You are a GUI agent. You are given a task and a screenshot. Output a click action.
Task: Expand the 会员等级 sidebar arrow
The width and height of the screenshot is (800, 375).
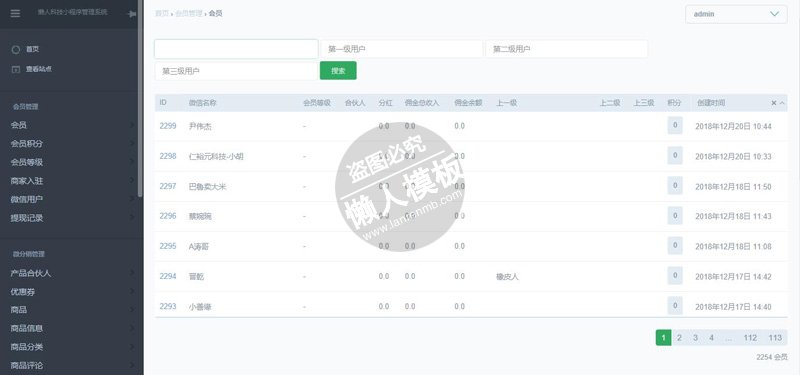point(132,162)
